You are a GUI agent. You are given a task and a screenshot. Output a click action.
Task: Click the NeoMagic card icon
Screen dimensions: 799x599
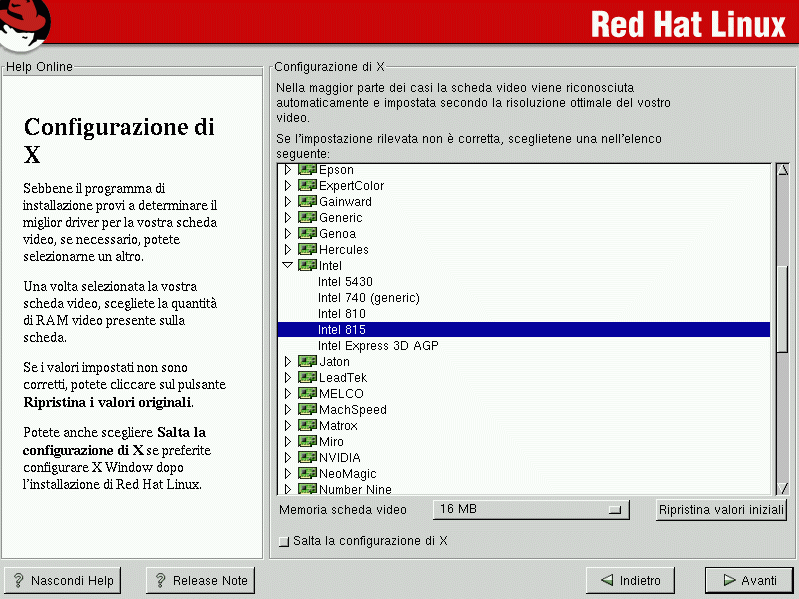[307, 474]
